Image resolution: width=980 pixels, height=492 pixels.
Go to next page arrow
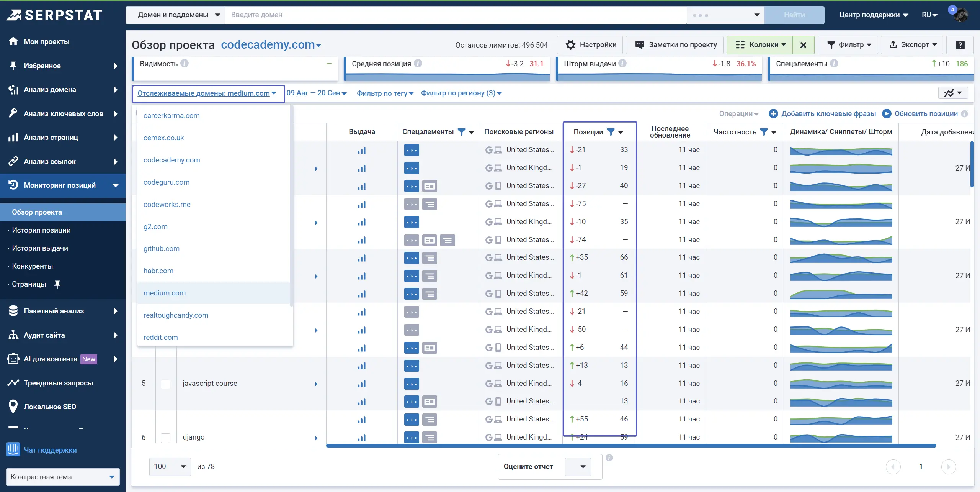coord(949,467)
